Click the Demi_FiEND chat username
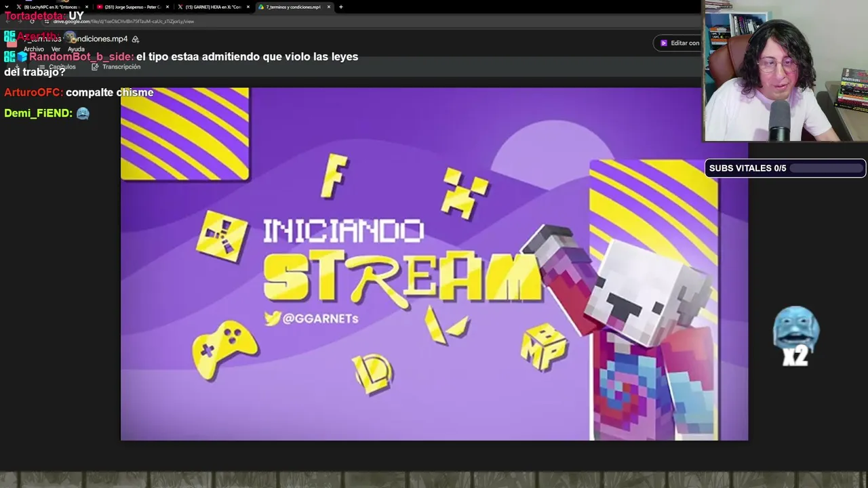The image size is (868, 488). click(38, 113)
